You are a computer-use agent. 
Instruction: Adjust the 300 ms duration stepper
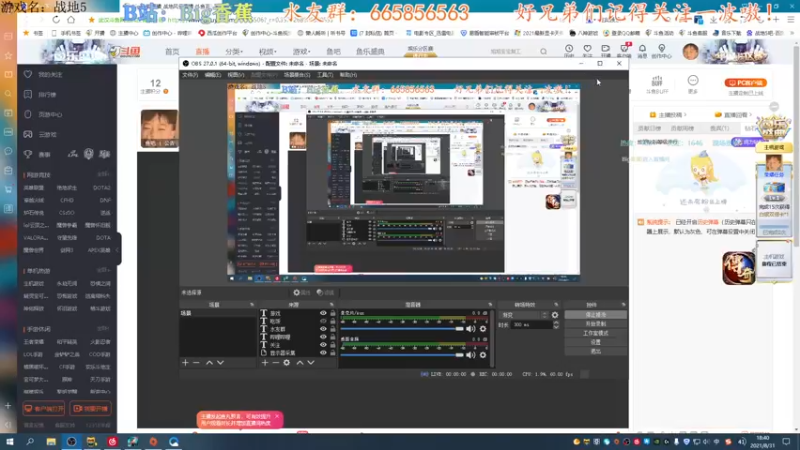click(x=556, y=324)
